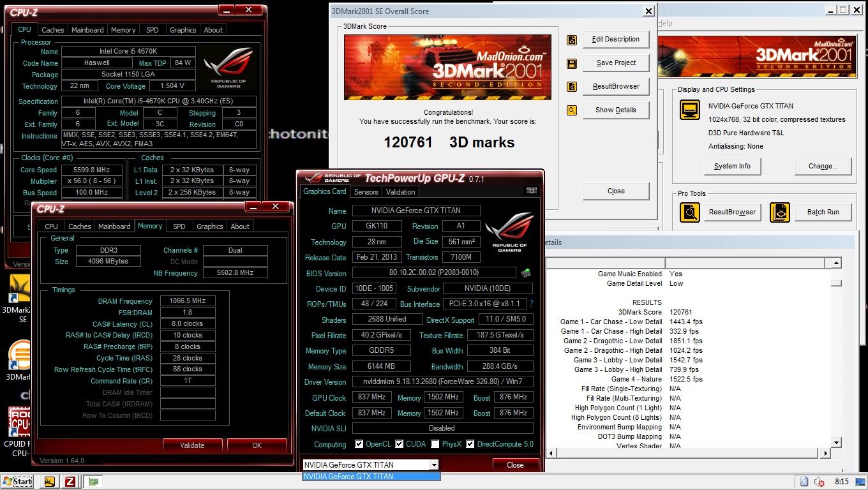
Task: Click the details list scroll up arrow
Action: coord(836,264)
